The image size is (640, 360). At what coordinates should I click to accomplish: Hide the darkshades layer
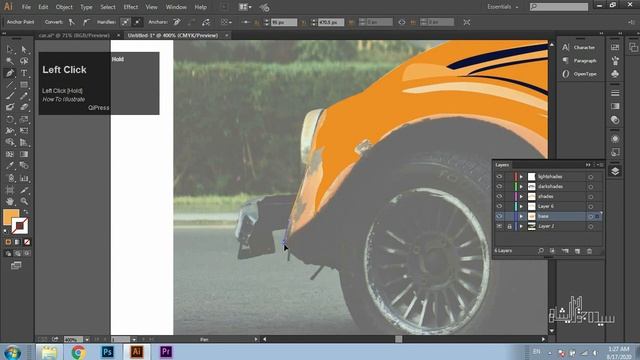point(499,187)
